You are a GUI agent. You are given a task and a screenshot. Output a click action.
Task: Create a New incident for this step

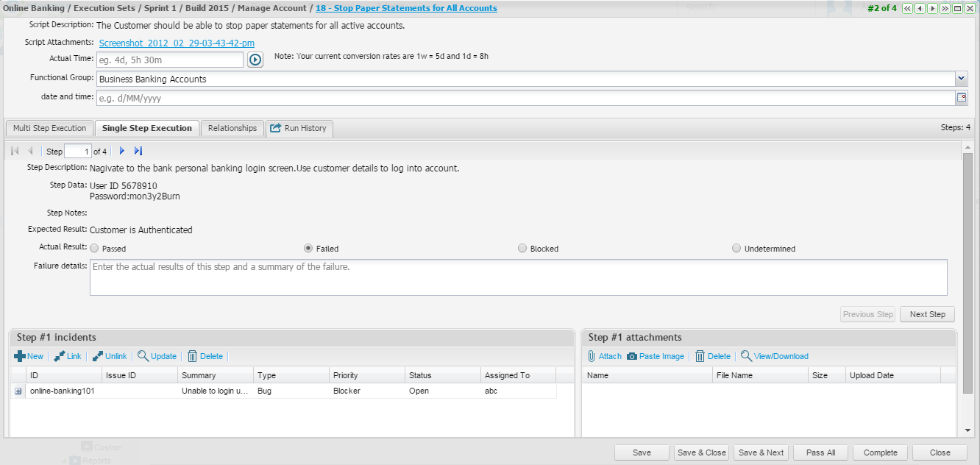(29, 356)
